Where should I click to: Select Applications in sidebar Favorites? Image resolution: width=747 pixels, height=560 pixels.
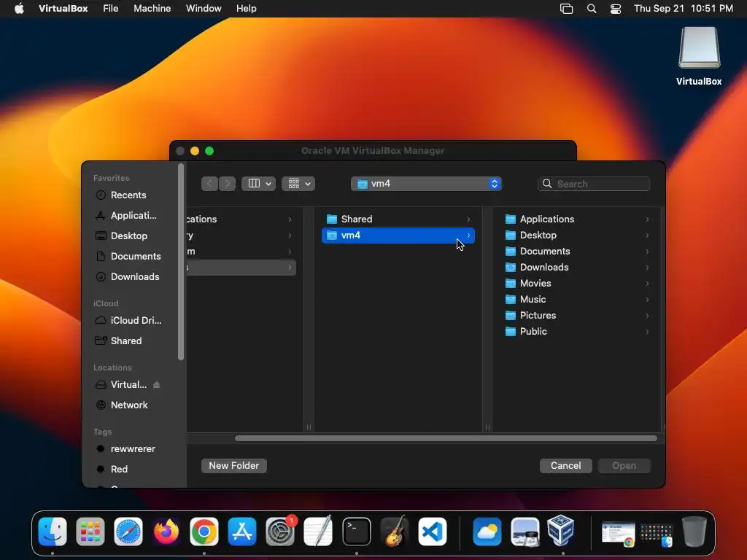(133, 216)
